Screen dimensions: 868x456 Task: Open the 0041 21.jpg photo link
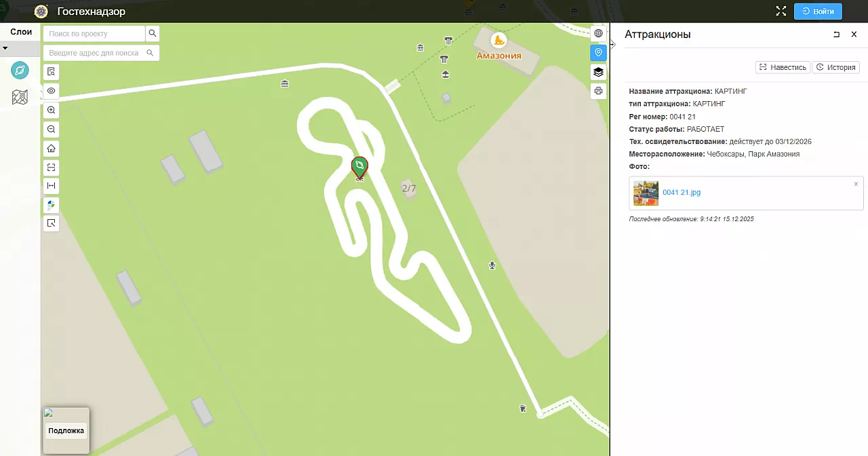(681, 193)
